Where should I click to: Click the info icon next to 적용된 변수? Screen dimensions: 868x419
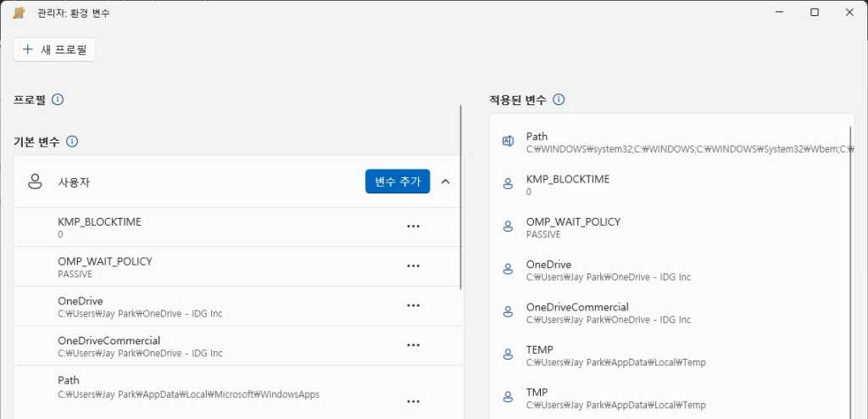[559, 100]
